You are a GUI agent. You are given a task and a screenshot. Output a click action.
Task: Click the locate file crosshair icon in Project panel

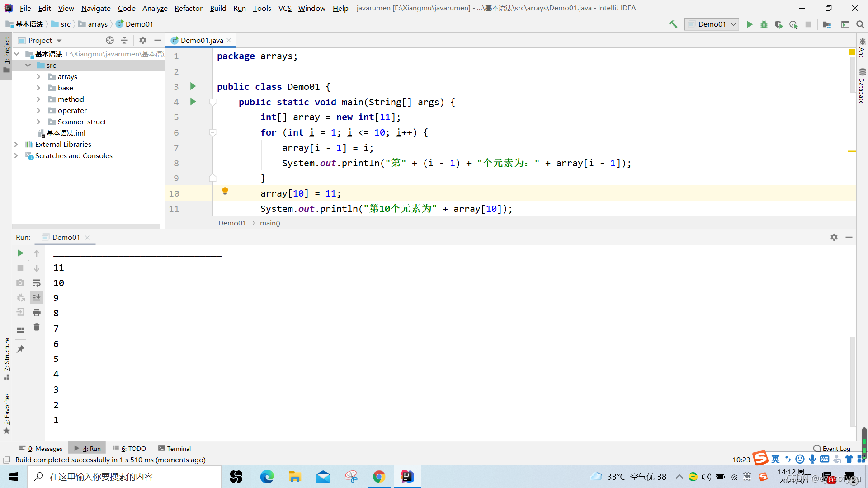[x=110, y=40]
